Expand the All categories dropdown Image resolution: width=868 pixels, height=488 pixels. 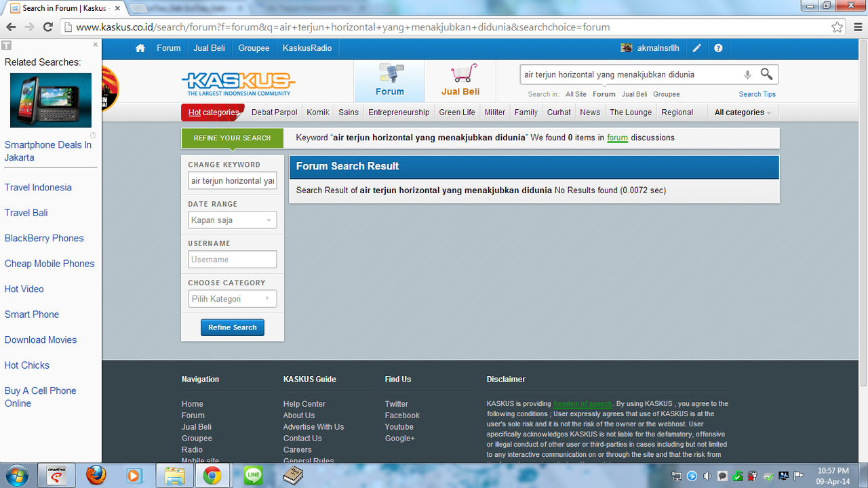tap(743, 113)
